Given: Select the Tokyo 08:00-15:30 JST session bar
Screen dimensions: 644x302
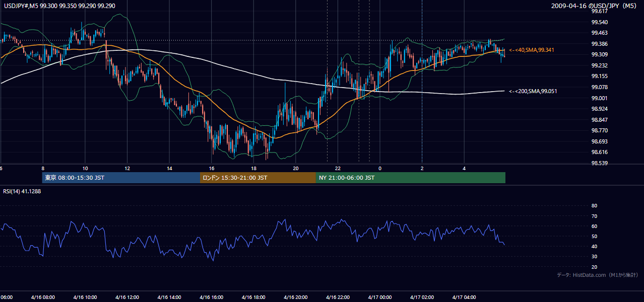Looking at the screenshot, I should 121,178.
